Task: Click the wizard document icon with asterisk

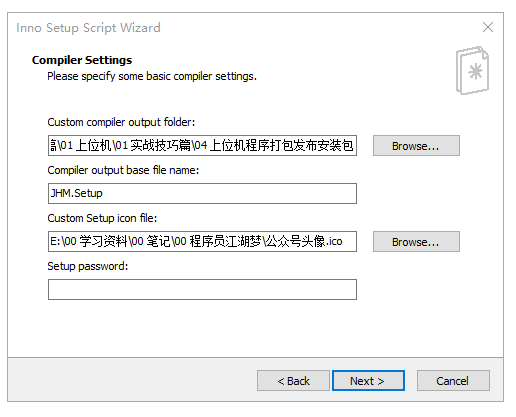Action: tap(472, 70)
